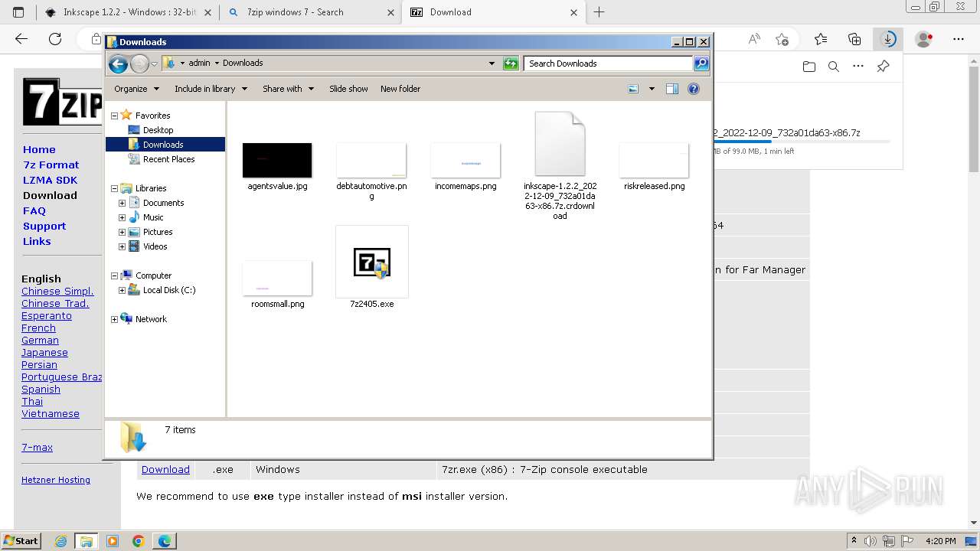The image size is (980, 551).
Task: Click the Change your view icon
Action: (633, 89)
